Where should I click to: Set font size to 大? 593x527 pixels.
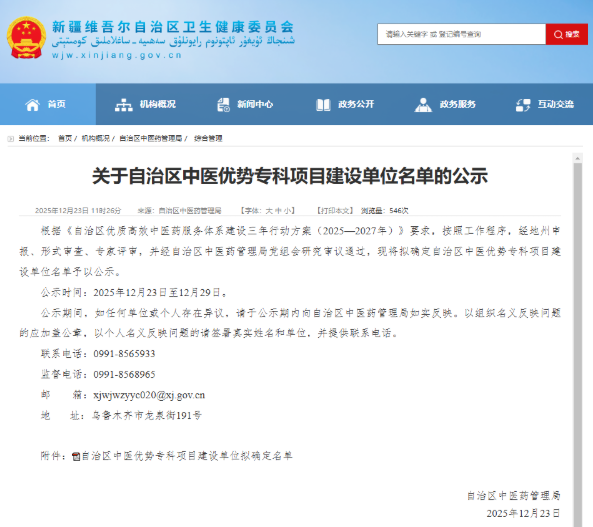(269, 211)
